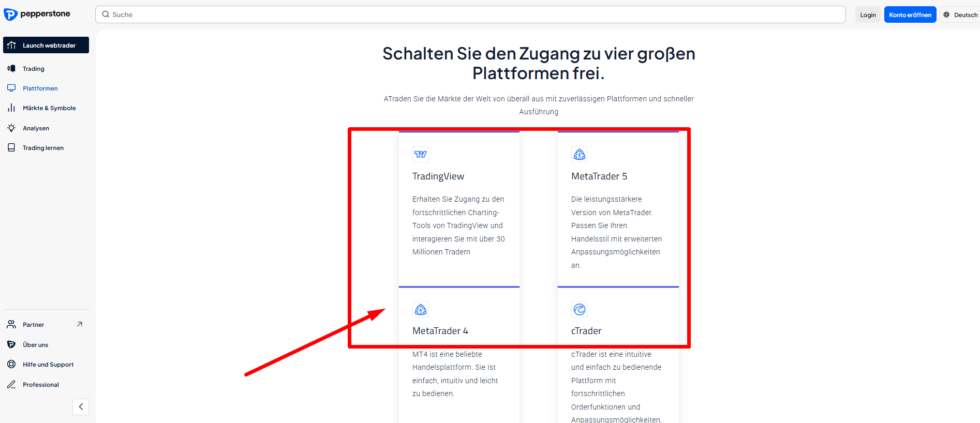980x423 pixels.
Task: Open the cTrader card title
Action: pyautogui.click(x=586, y=331)
